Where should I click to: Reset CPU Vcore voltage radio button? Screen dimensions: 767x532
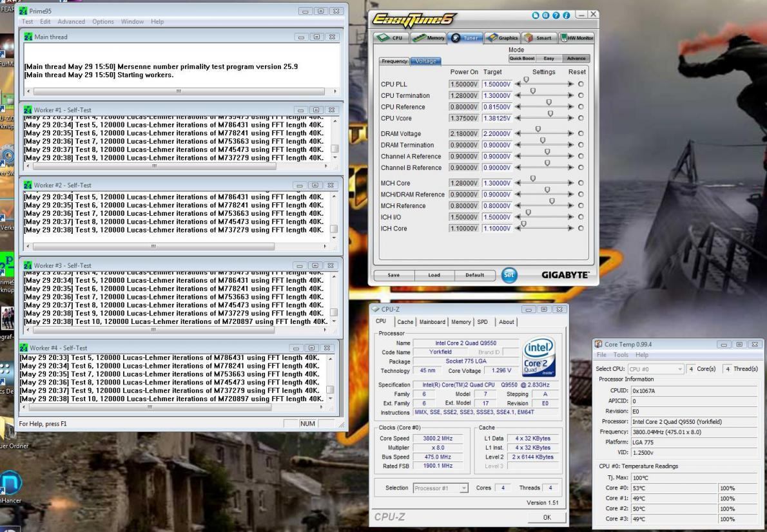tap(581, 119)
